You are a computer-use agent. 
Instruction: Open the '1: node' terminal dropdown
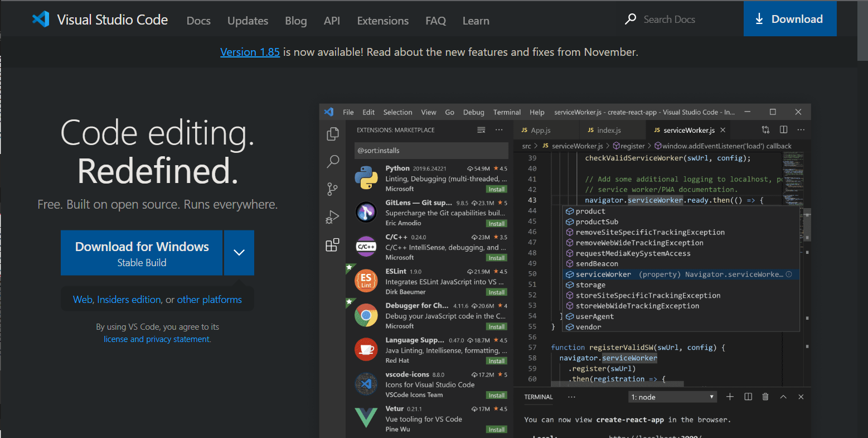pyautogui.click(x=672, y=397)
